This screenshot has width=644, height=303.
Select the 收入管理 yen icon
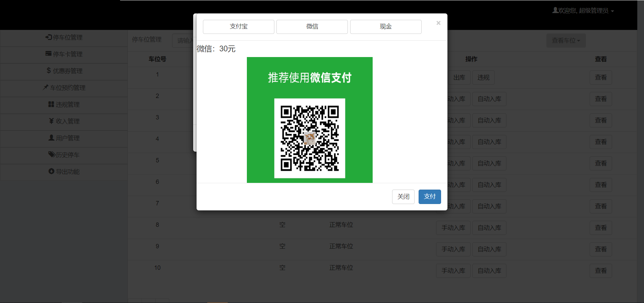click(x=51, y=121)
